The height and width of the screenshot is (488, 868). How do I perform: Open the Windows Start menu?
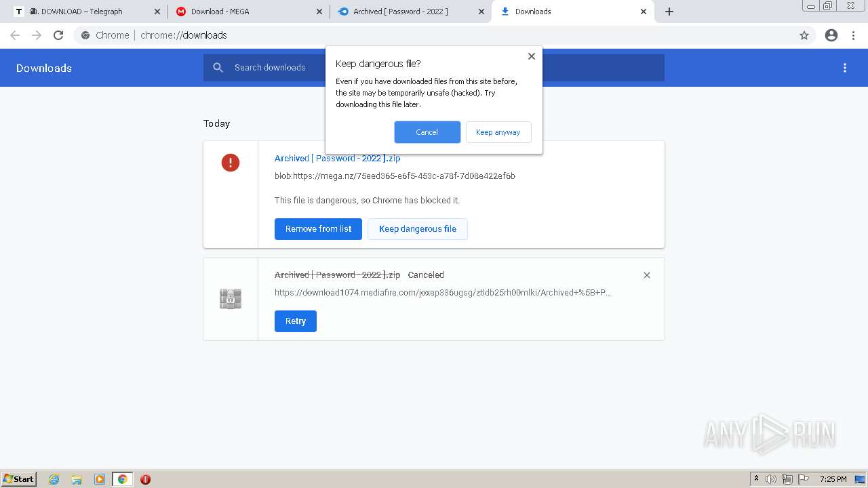(x=19, y=479)
